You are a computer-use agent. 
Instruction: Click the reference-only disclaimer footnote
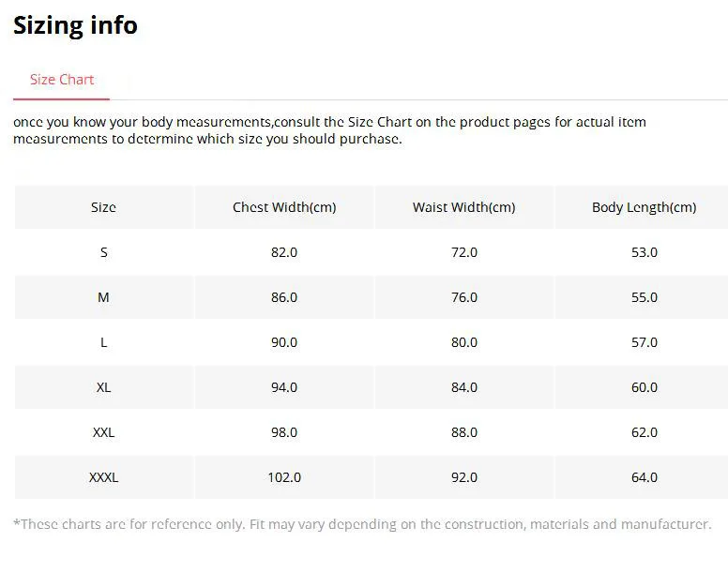click(x=362, y=524)
